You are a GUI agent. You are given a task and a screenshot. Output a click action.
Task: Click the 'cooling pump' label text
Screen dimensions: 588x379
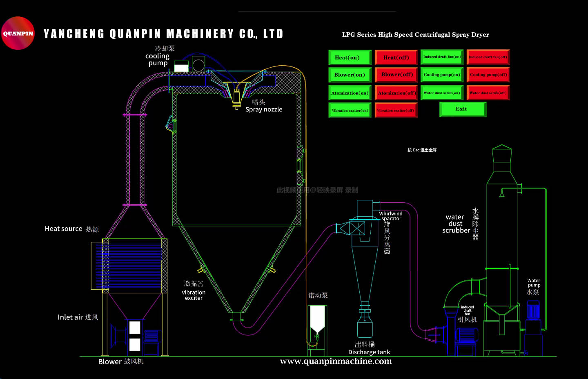[x=158, y=60]
